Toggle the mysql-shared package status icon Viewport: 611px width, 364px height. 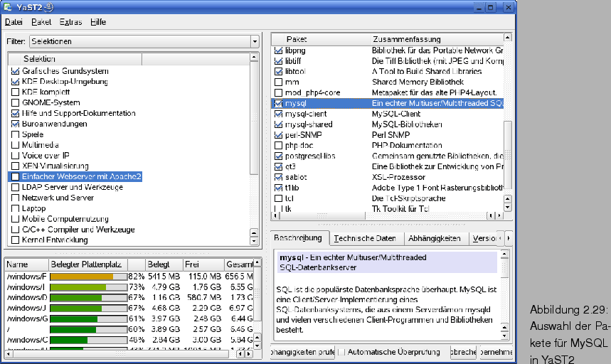(278, 124)
